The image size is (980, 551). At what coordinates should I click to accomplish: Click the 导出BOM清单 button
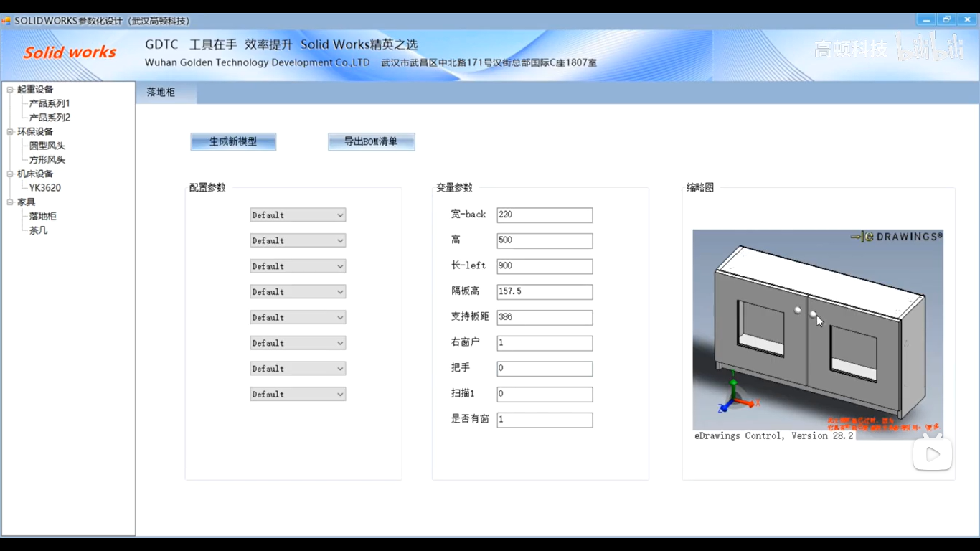(x=371, y=141)
